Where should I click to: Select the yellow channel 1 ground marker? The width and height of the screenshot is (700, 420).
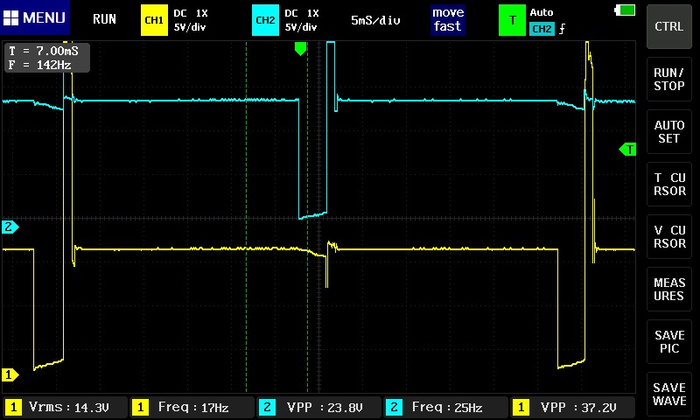[10, 375]
